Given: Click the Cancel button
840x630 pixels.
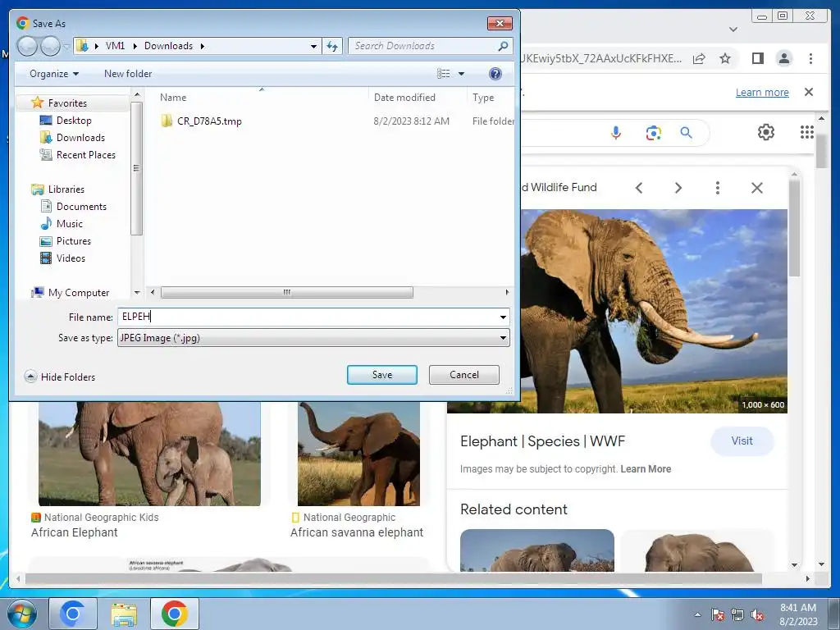Looking at the screenshot, I should 464,375.
